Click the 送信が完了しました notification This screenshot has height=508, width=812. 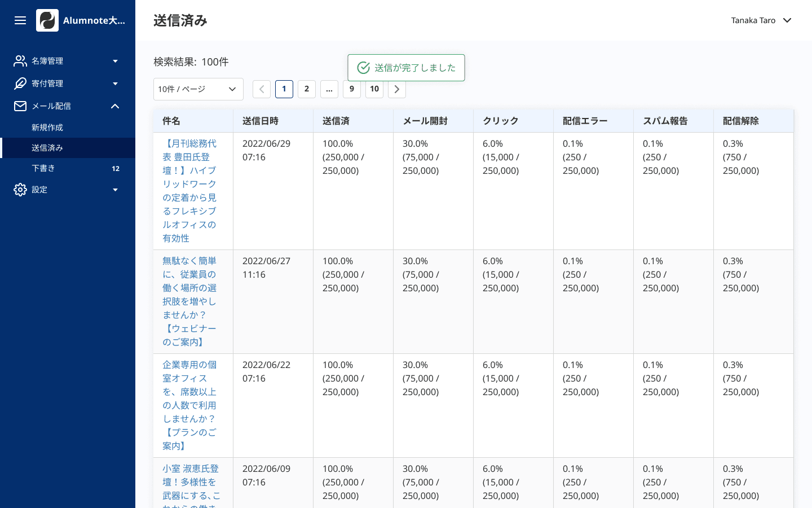tap(406, 68)
